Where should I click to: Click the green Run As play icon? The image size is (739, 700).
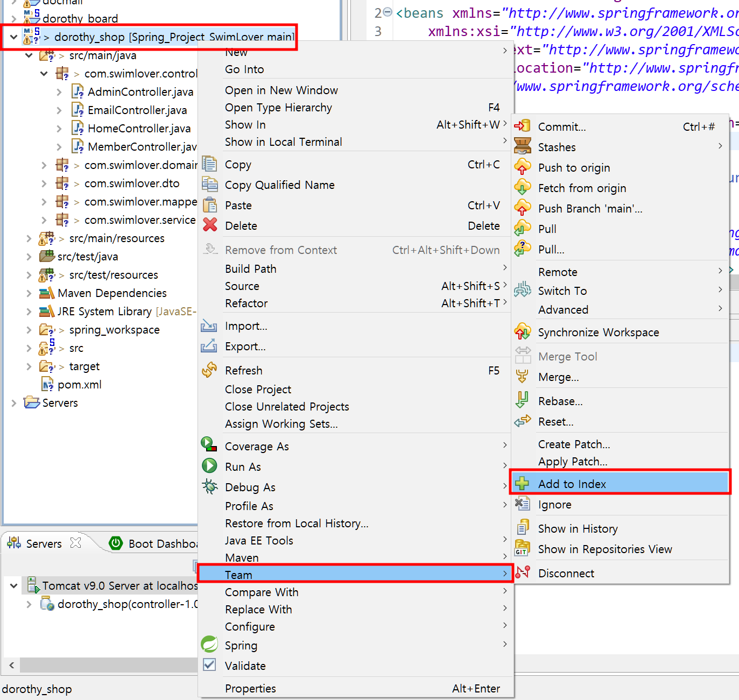tap(209, 465)
